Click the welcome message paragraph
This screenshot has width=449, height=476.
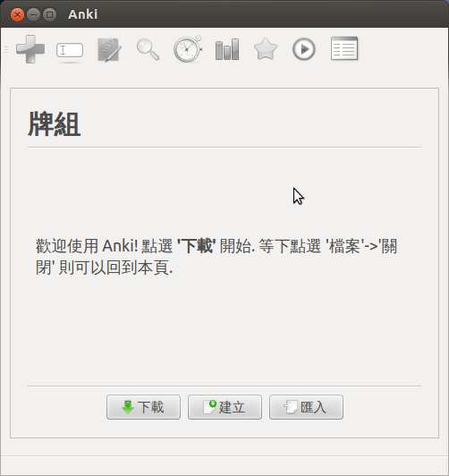[x=216, y=257]
